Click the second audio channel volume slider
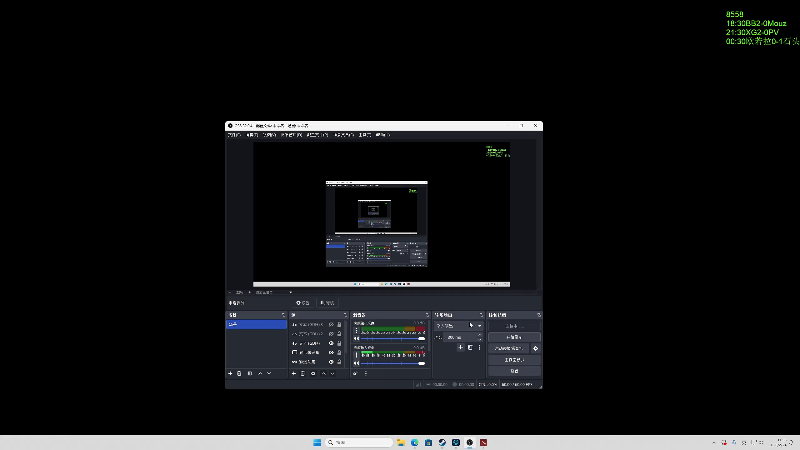This screenshot has width=800, height=450. click(393, 363)
